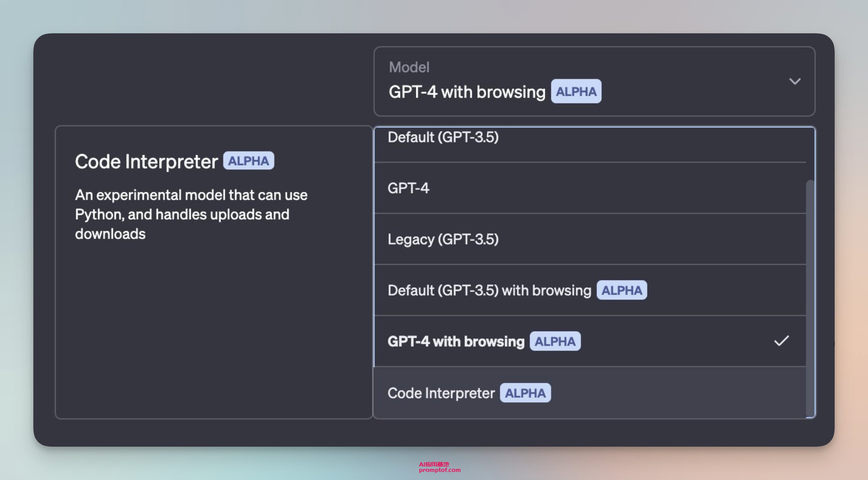Screen dimensions: 868x480
Task: Click the checkmark next to GPT-4 with browsing
Action: tap(781, 341)
